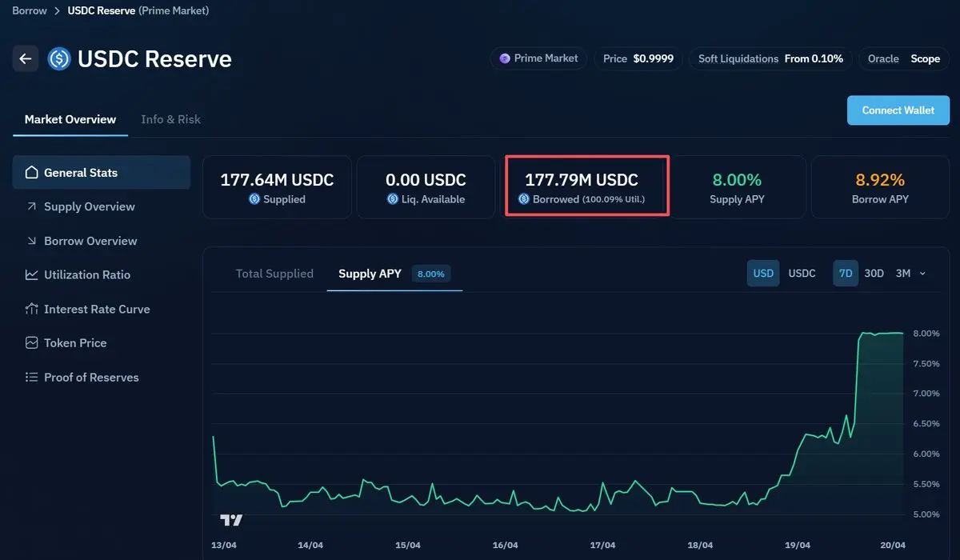Click the Soft Liquidations badge
The width and height of the screenshot is (960, 560).
pyautogui.click(x=770, y=58)
